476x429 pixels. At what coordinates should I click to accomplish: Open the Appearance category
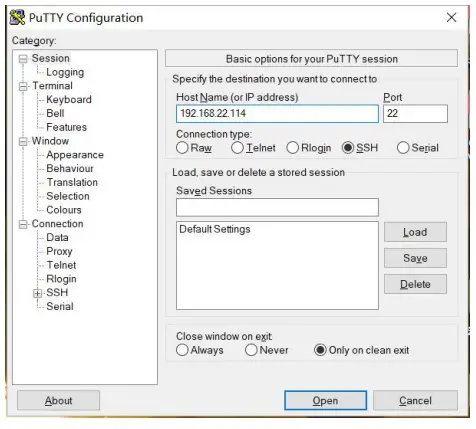click(75, 155)
